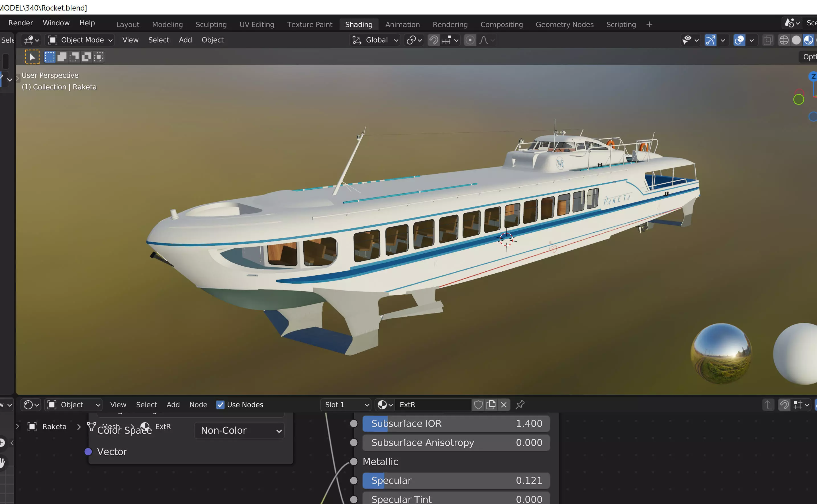Switch to the Texture Paint workspace tab
Screen dimensions: 817x504
click(x=309, y=25)
